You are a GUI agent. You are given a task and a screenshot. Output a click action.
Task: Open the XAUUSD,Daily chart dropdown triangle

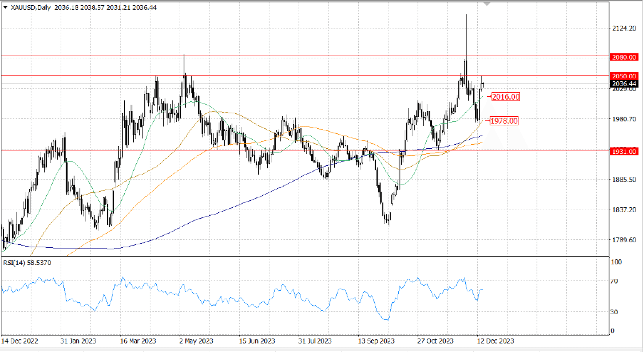tap(5, 7)
